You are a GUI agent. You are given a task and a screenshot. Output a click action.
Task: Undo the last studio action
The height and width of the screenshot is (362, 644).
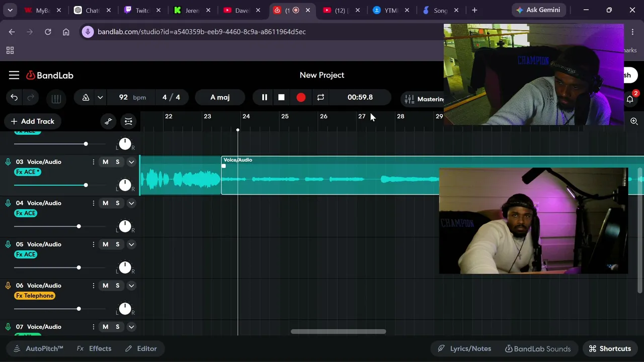click(x=14, y=98)
